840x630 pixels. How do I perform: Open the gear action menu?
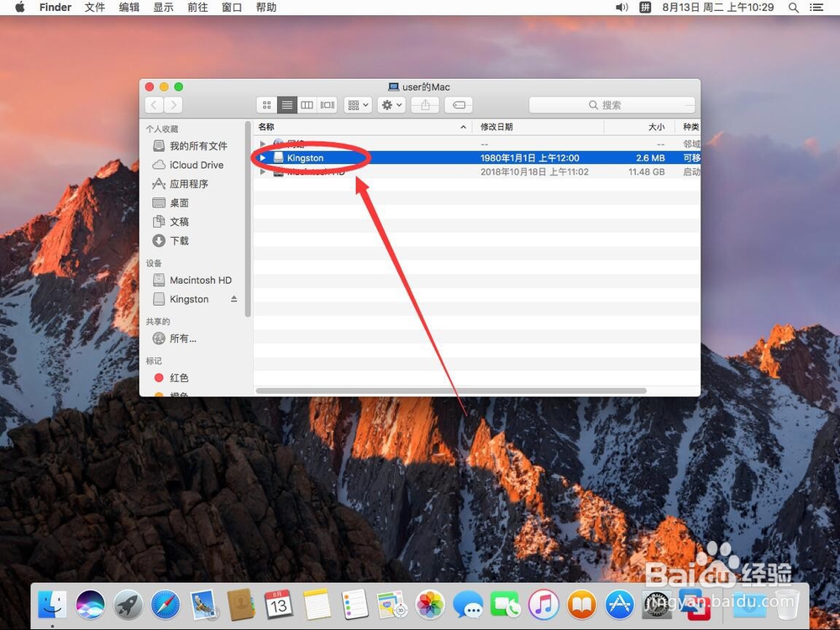(391, 105)
